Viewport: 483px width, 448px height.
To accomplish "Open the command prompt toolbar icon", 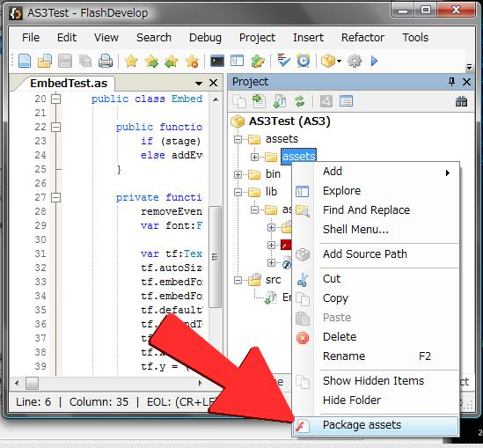I will pyautogui.click(x=217, y=61).
